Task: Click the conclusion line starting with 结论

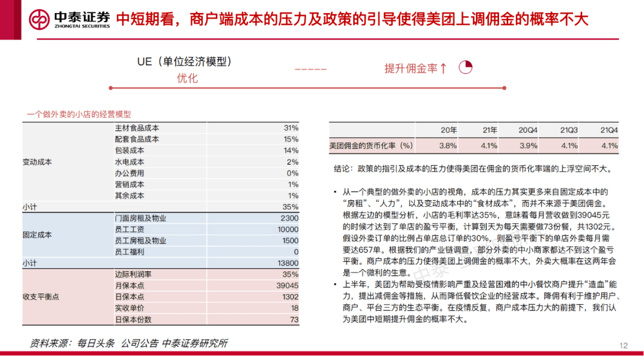Action: (x=474, y=169)
